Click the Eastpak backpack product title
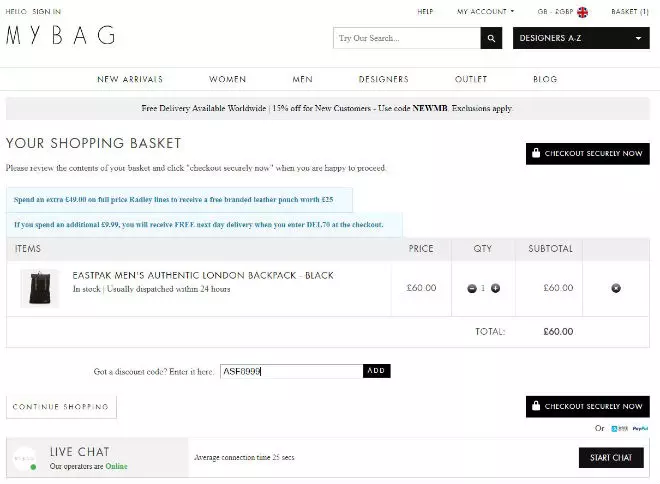 [203, 276]
